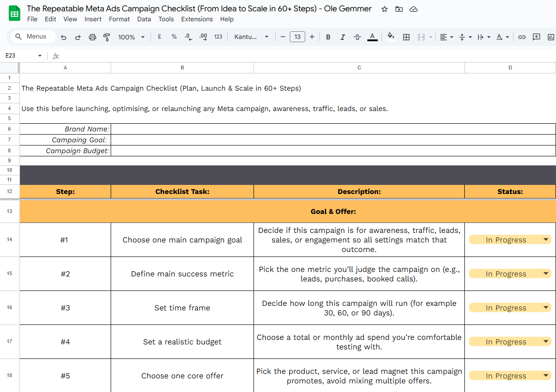
Task: Click the print icon
Action: (x=93, y=37)
